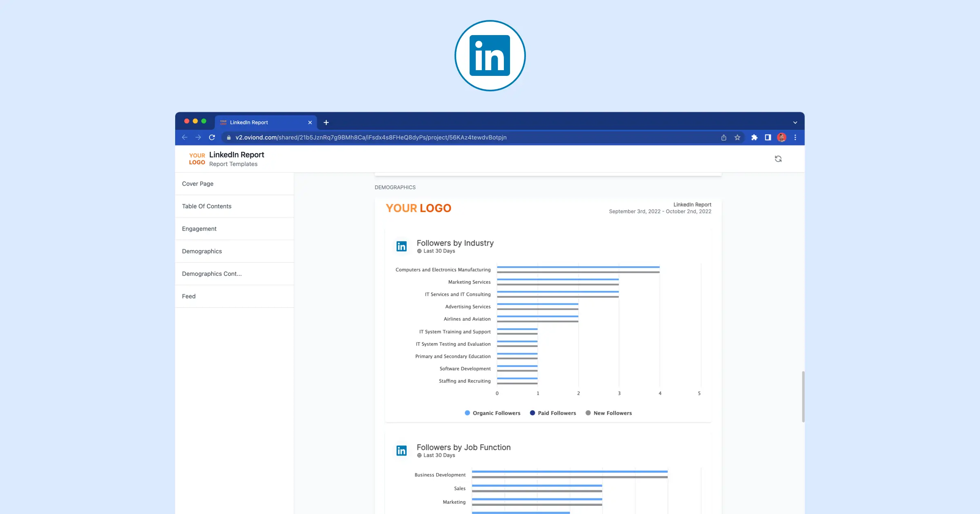Click the IT System Testing and Evaluation label
Viewport: 980px width, 514px height.
coord(453,344)
